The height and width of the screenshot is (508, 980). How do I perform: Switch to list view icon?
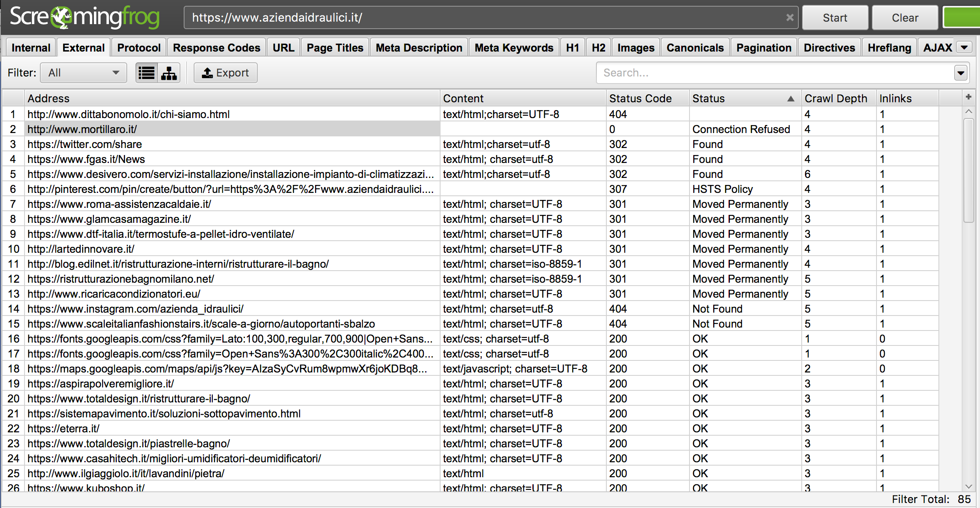(147, 73)
